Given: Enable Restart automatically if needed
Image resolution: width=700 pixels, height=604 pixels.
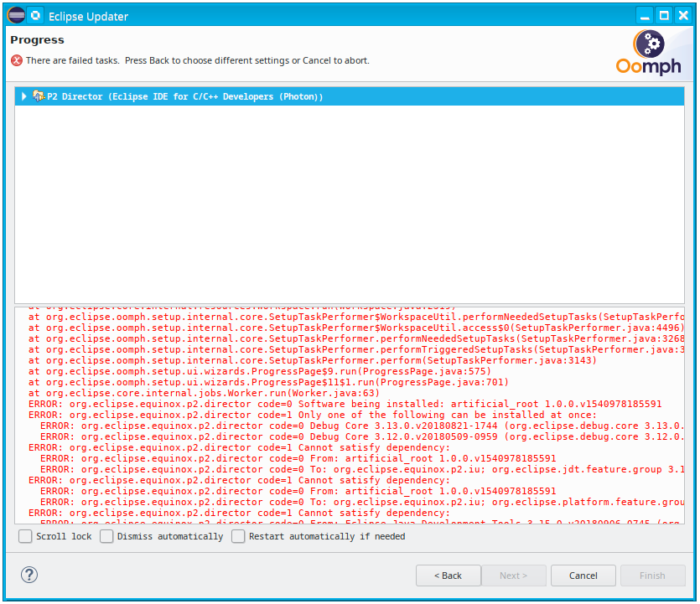Looking at the screenshot, I should (x=238, y=536).
